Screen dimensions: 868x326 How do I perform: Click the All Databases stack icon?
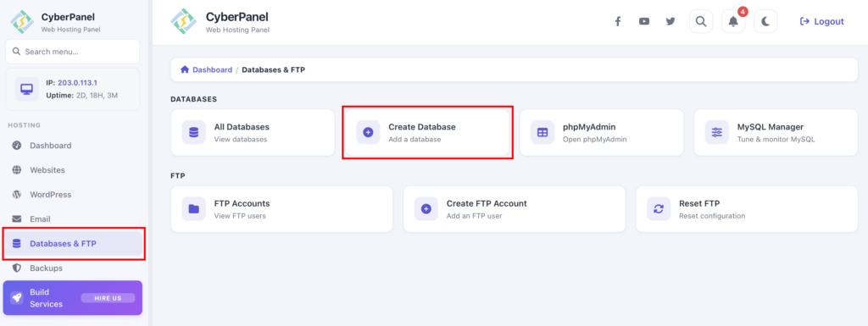tap(194, 133)
